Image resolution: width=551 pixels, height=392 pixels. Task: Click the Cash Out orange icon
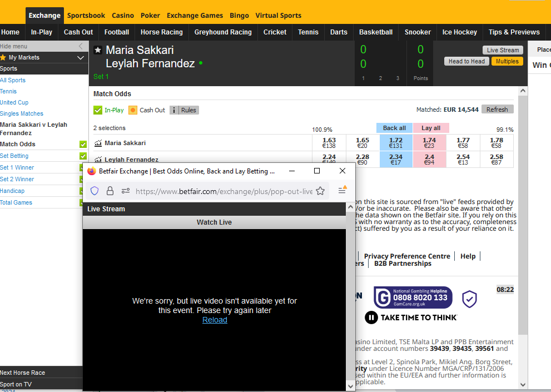[133, 110]
